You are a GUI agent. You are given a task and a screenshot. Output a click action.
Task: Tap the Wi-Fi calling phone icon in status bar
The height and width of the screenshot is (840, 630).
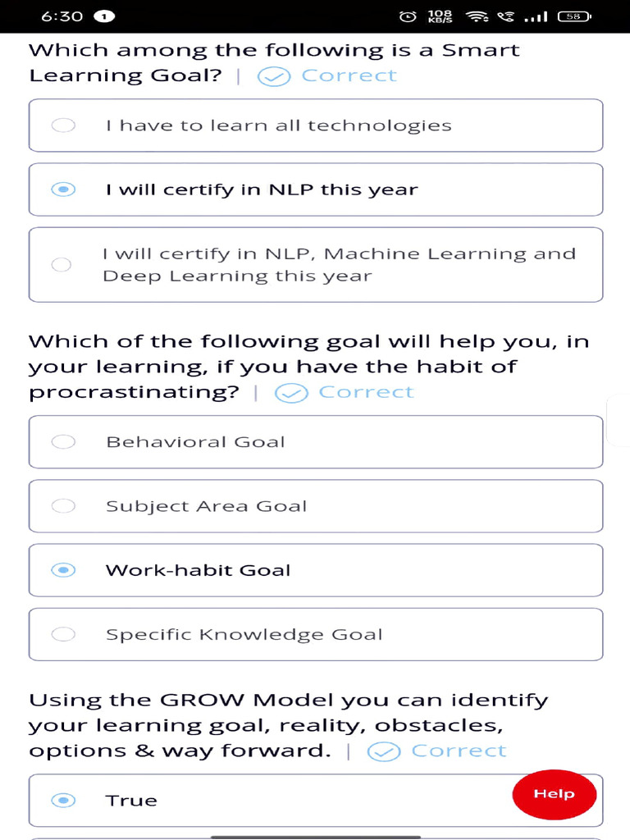pyautogui.click(x=506, y=16)
